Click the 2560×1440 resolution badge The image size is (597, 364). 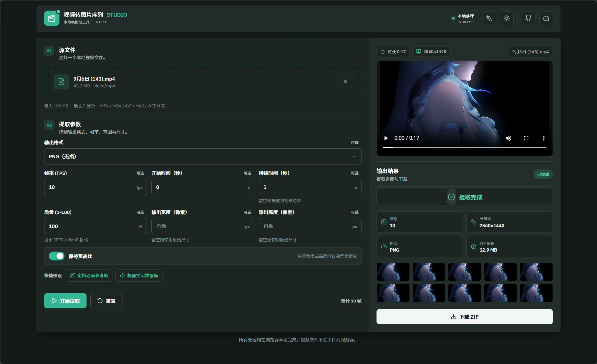click(431, 51)
